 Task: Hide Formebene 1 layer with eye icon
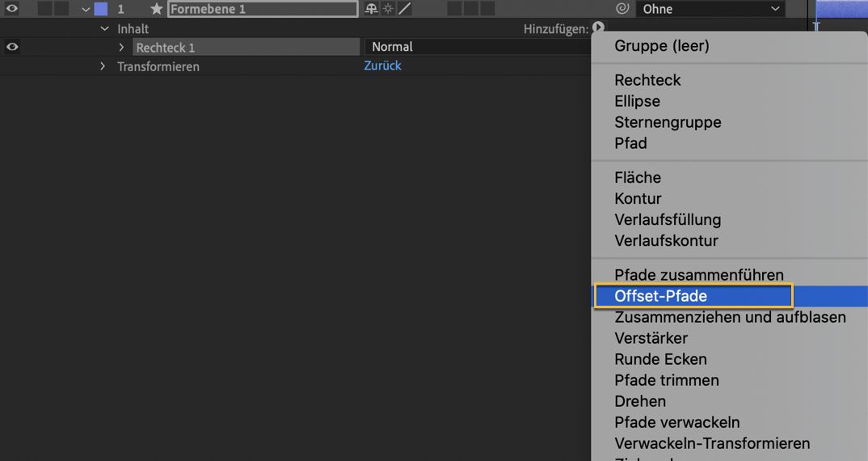[11, 8]
